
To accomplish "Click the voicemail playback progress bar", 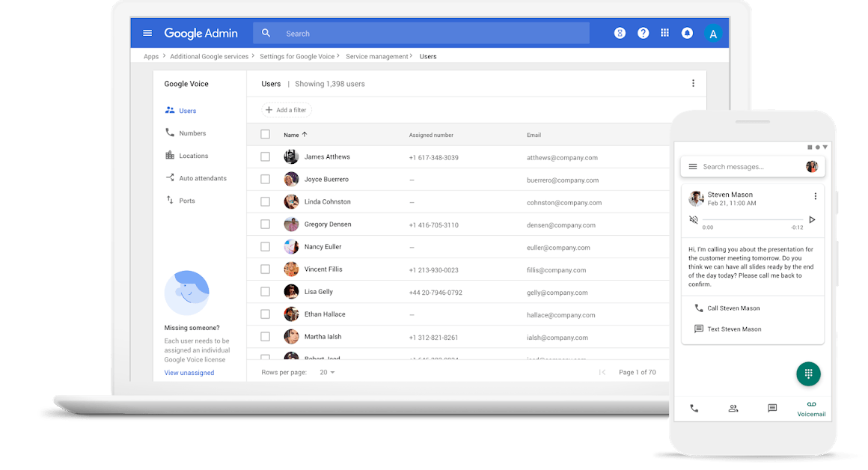I will coord(753,220).
